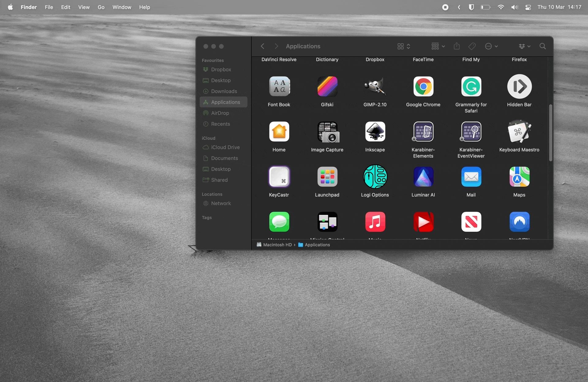This screenshot has height=382, width=588.
Task: Select the NordVPN mountain icon
Action: coord(519,222)
